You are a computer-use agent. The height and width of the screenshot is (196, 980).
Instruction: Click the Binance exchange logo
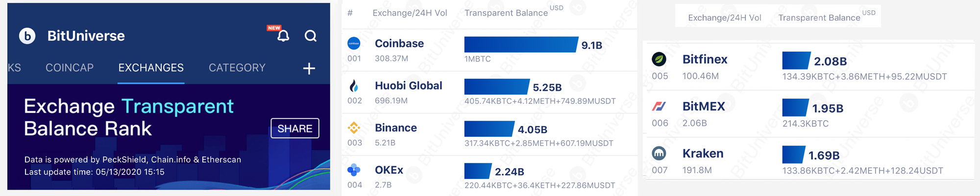(354, 128)
